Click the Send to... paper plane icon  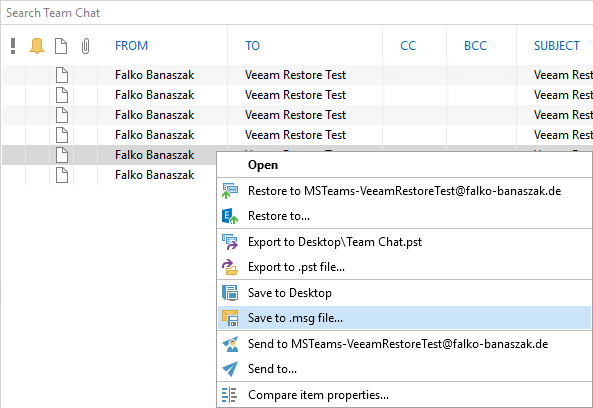[x=230, y=369]
